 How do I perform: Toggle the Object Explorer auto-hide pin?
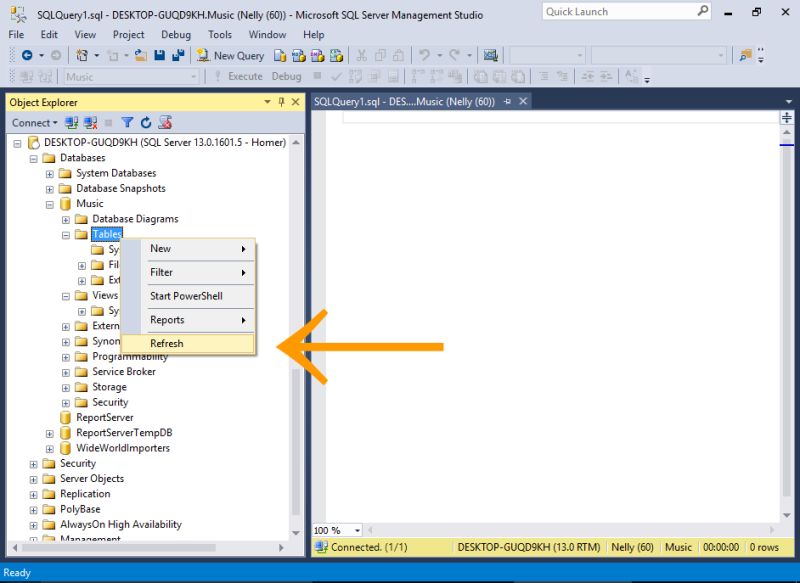[279, 101]
